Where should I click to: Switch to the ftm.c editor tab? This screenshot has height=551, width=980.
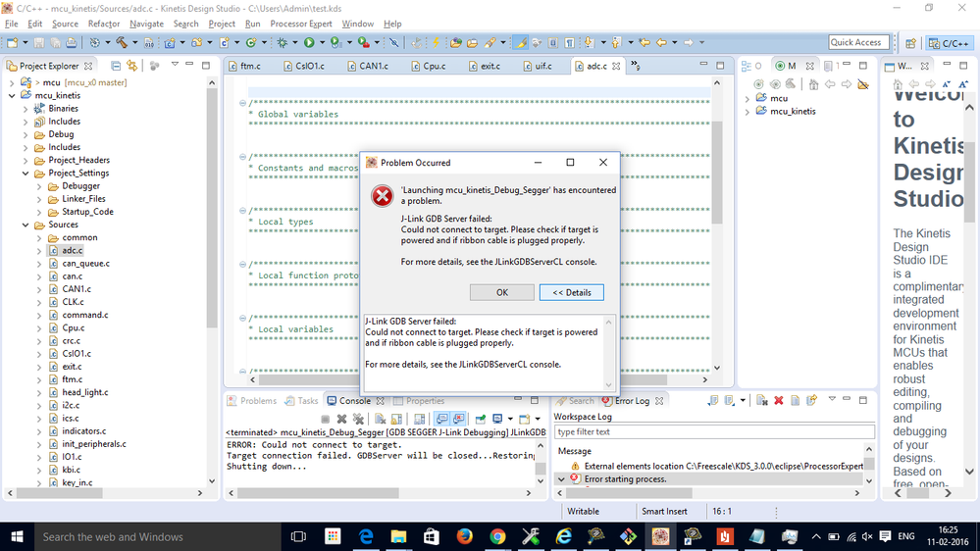245,66
